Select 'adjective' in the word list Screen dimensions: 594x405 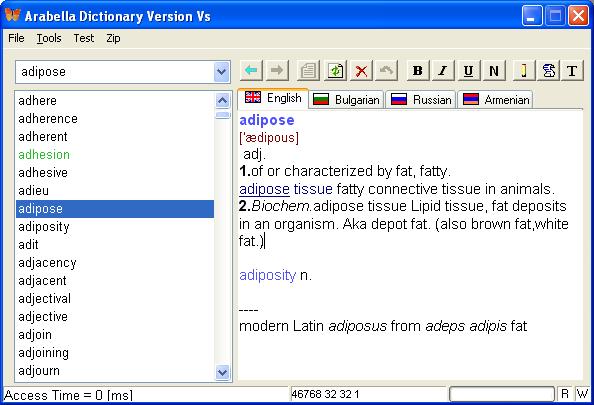(115, 317)
